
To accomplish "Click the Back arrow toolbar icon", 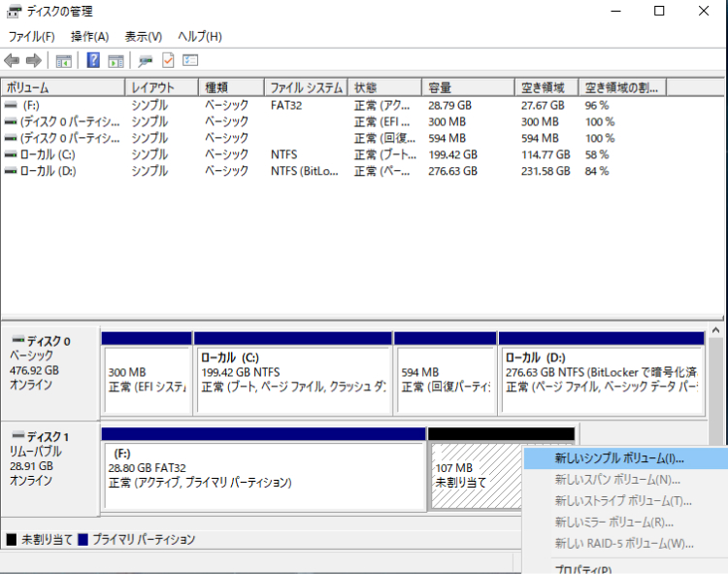I will 12,61.
